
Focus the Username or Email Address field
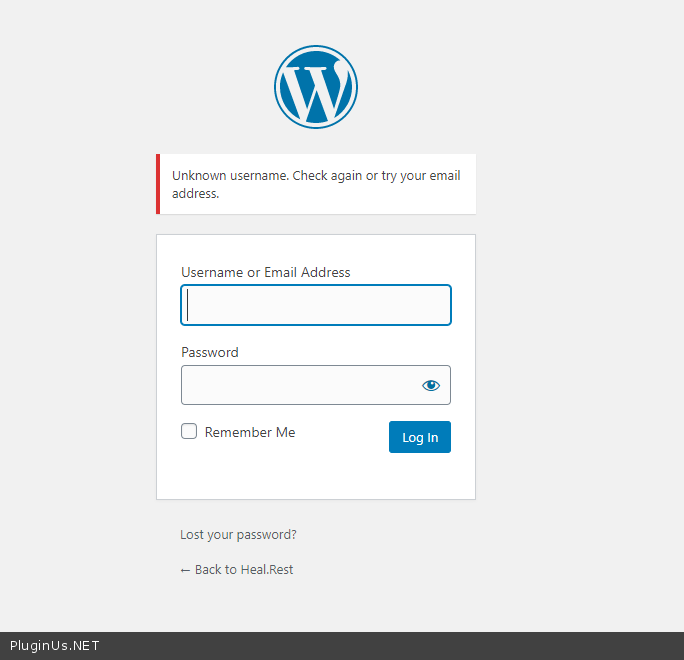tap(316, 305)
